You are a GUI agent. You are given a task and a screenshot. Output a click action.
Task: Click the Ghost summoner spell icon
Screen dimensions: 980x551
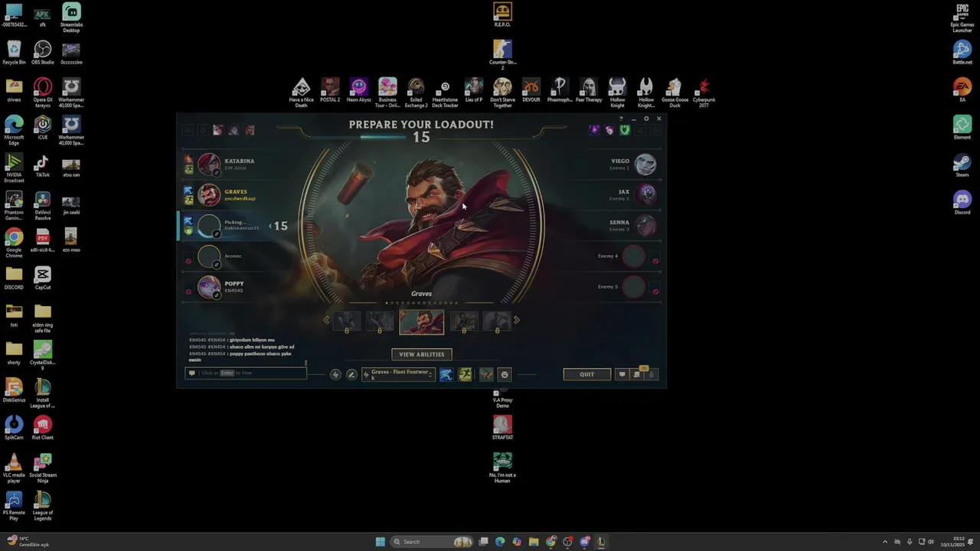tap(446, 374)
